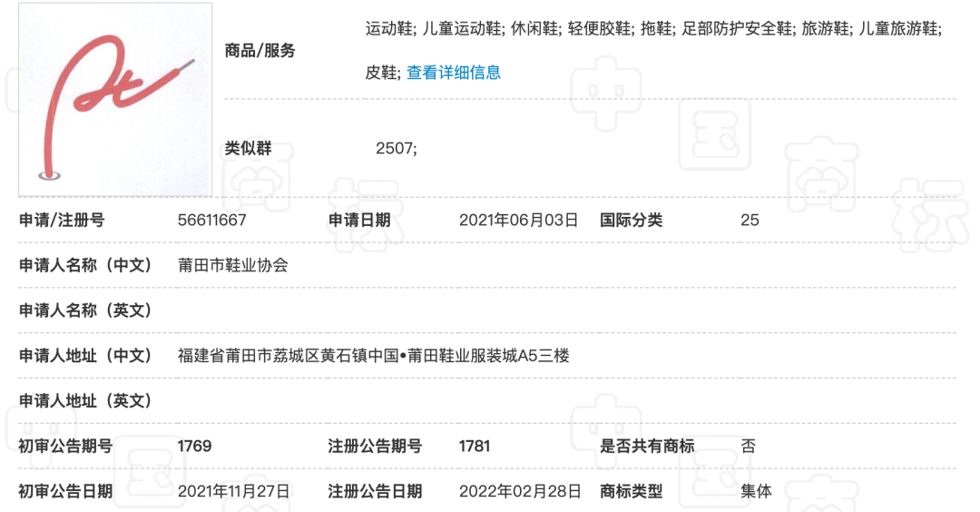This screenshot has height=512, width=980.
Task: Select the 申请人名称（中文） label
Action: (85, 265)
